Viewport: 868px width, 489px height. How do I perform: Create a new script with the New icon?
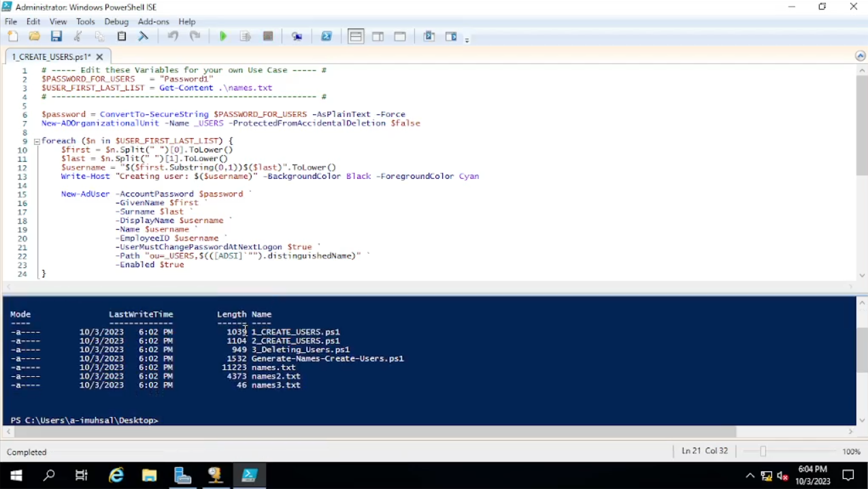point(13,37)
